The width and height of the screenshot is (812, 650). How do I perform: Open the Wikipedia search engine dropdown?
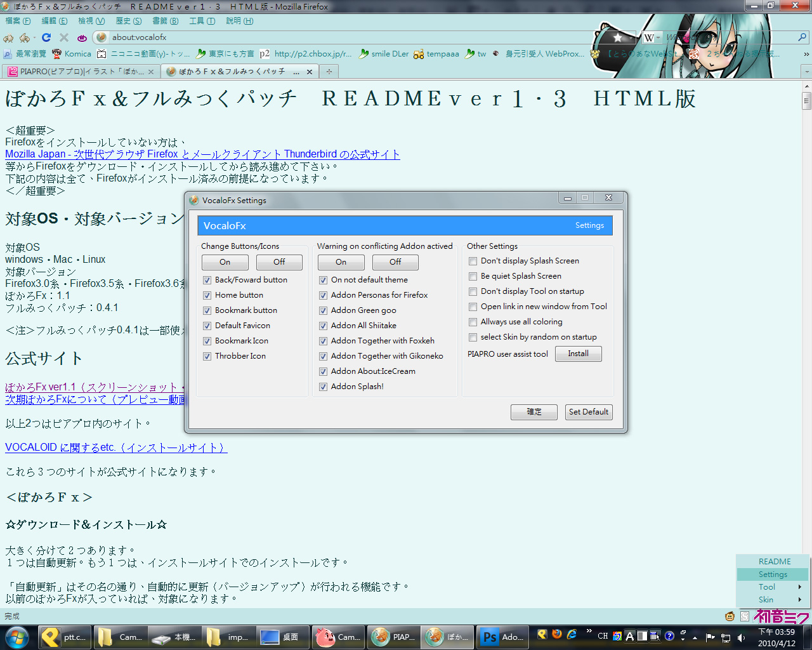[652, 37]
